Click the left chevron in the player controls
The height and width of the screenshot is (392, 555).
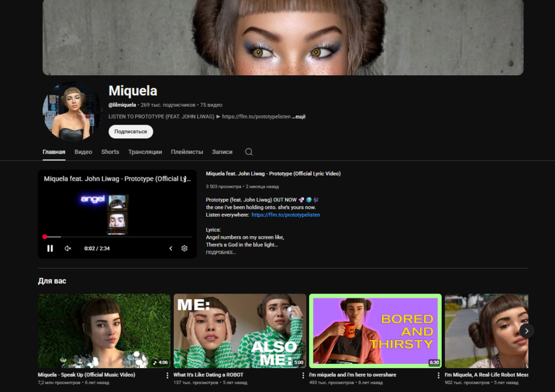tap(171, 249)
